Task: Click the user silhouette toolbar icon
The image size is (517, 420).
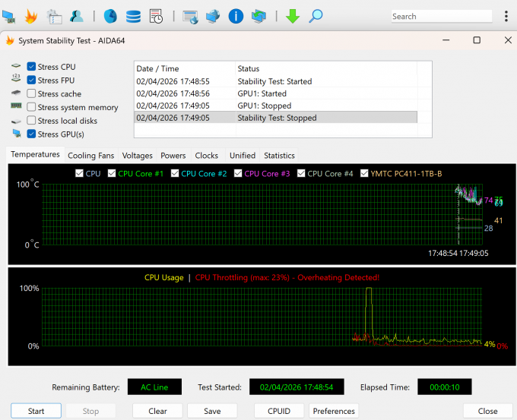Action: [77, 16]
